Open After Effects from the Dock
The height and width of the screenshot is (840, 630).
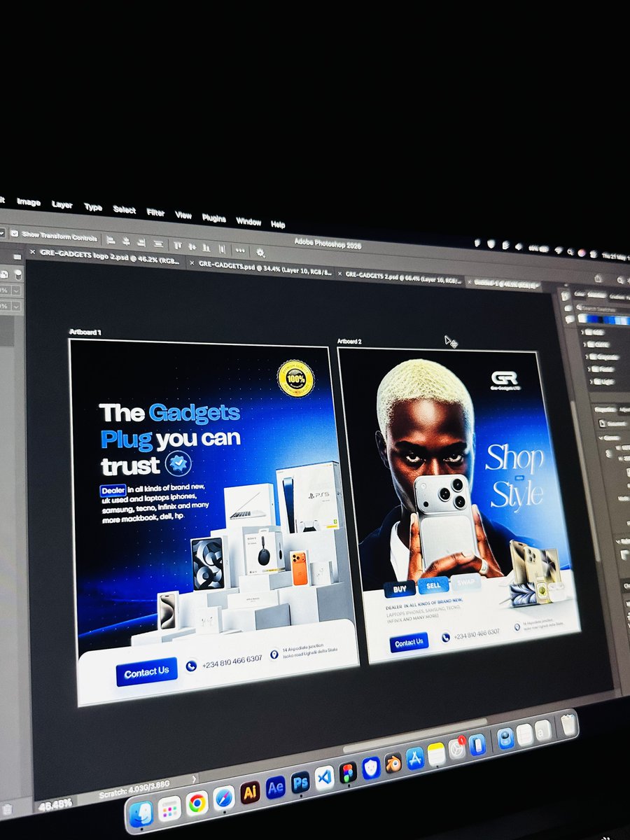(275, 787)
